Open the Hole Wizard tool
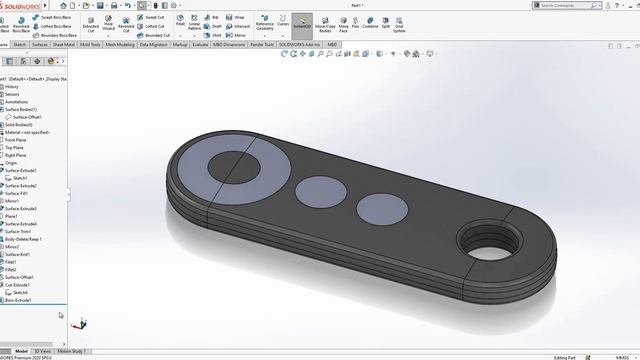This screenshot has height=360, width=640. [108, 23]
